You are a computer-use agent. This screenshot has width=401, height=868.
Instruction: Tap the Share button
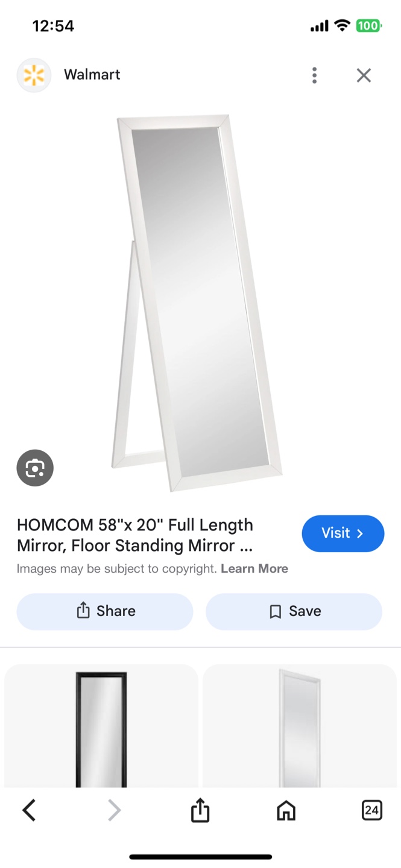(x=105, y=611)
